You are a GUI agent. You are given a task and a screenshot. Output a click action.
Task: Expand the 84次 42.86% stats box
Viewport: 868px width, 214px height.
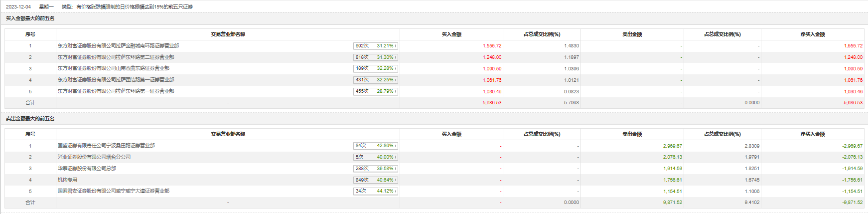pyautogui.click(x=376, y=146)
